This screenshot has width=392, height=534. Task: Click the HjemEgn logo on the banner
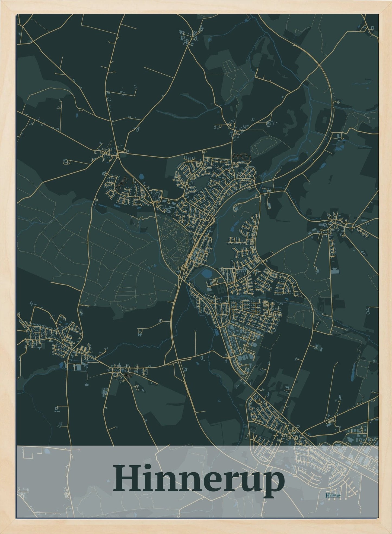(x=333, y=495)
